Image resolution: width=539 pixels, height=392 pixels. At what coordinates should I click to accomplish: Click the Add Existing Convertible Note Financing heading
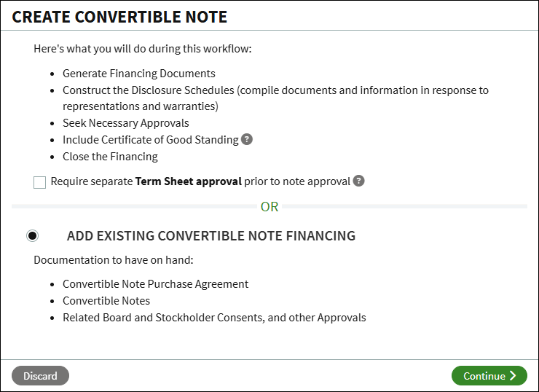211,236
